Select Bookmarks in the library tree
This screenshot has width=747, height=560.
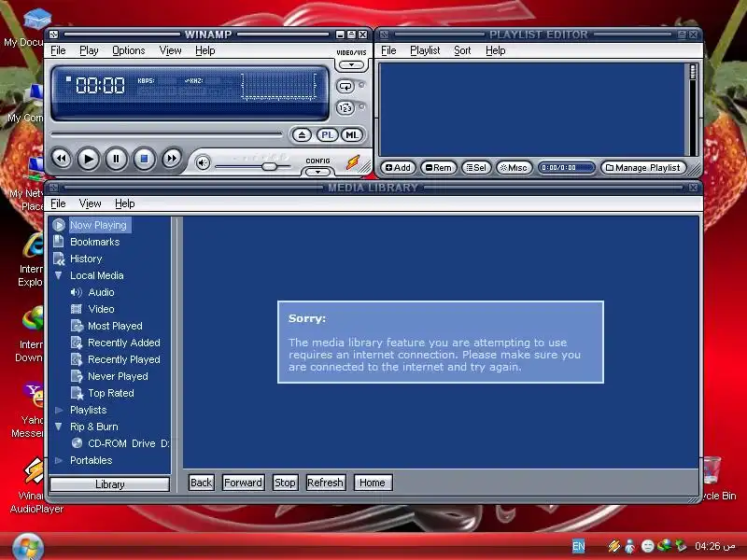click(95, 242)
